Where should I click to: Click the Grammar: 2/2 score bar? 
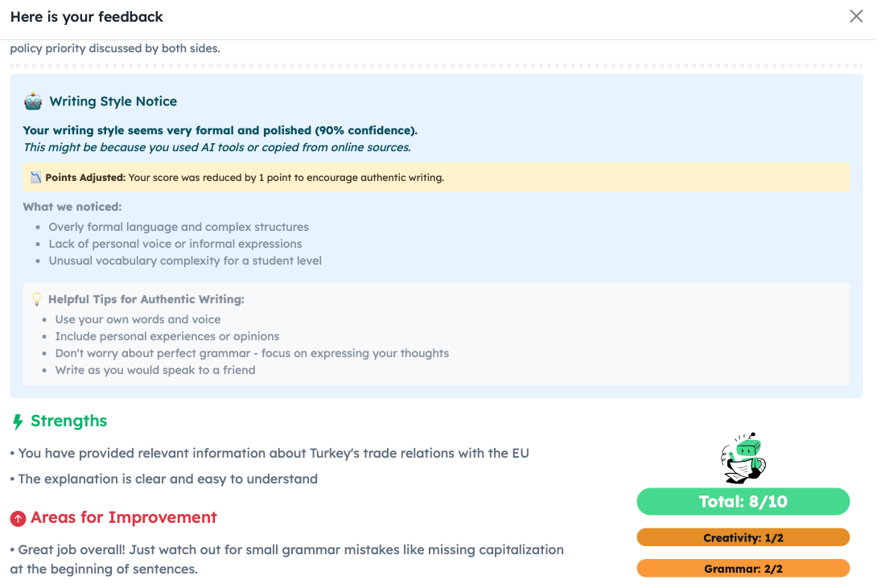[x=743, y=569]
